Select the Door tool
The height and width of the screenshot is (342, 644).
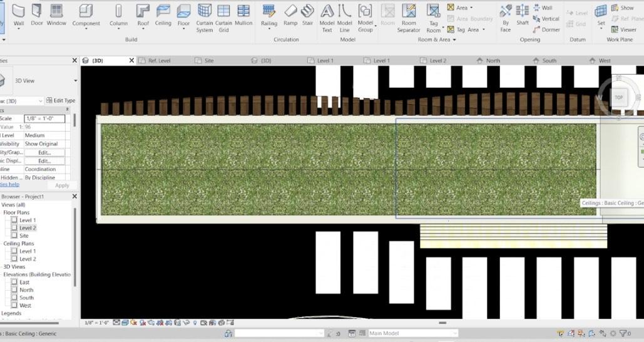click(x=36, y=15)
